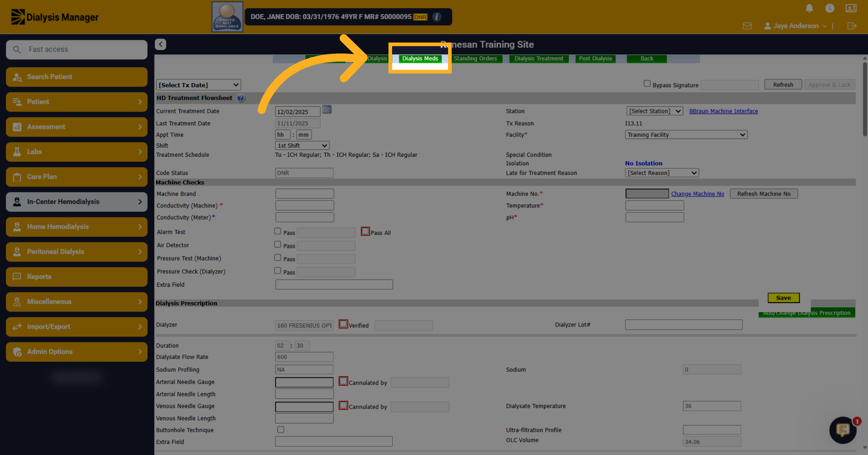Open the mail envelope icon
Image resolution: width=868 pixels, height=455 pixels.
[747, 26]
